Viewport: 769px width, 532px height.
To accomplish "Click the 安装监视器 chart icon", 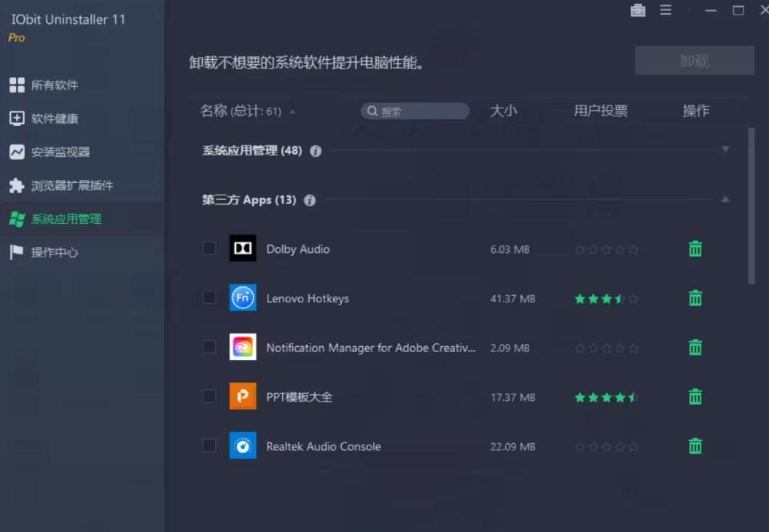I will click(x=17, y=152).
